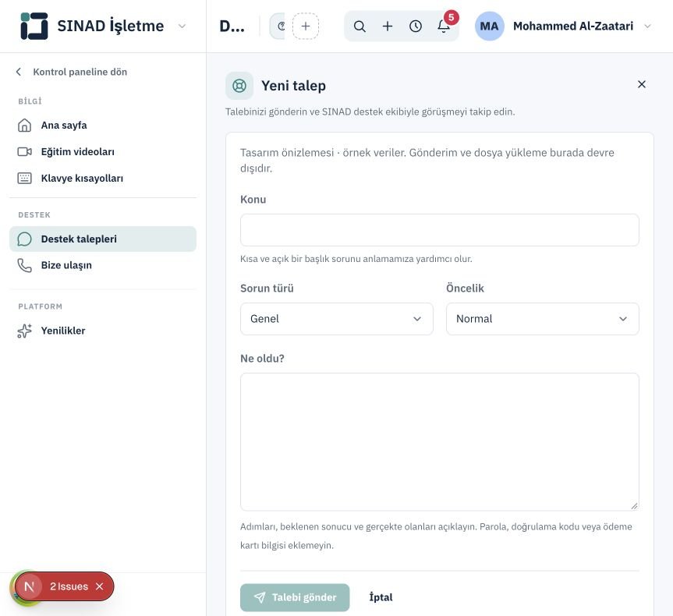Click the dashed add-tab plus button
The height and width of the screenshot is (616, 673).
pos(306,27)
